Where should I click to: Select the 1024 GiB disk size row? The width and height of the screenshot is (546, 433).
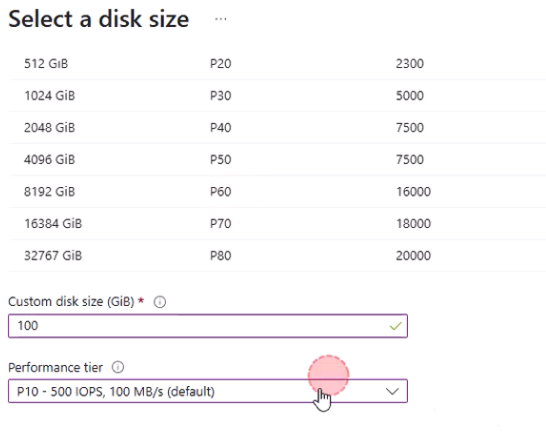(277, 95)
